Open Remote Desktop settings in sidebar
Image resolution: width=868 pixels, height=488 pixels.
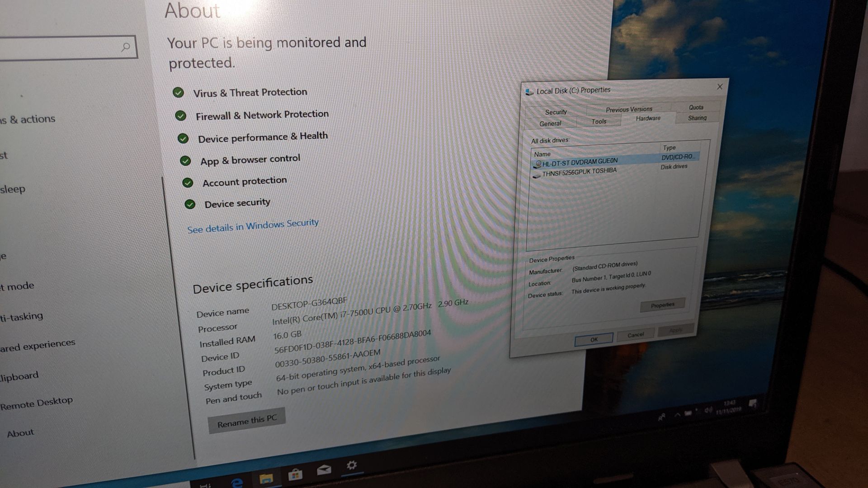pos(36,403)
